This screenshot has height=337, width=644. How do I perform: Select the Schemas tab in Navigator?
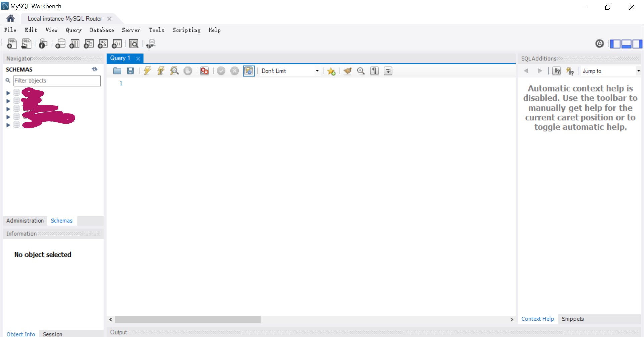click(62, 221)
